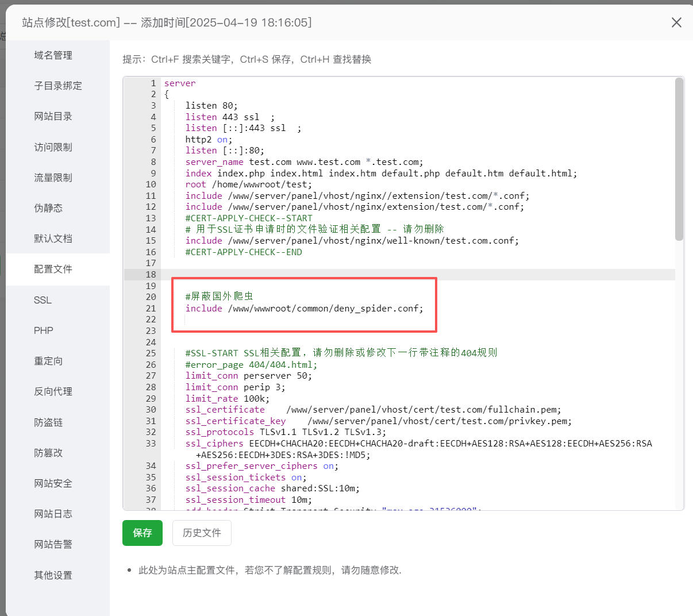
Task: Open the 网站日志 tab
Action: pos(53,514)
